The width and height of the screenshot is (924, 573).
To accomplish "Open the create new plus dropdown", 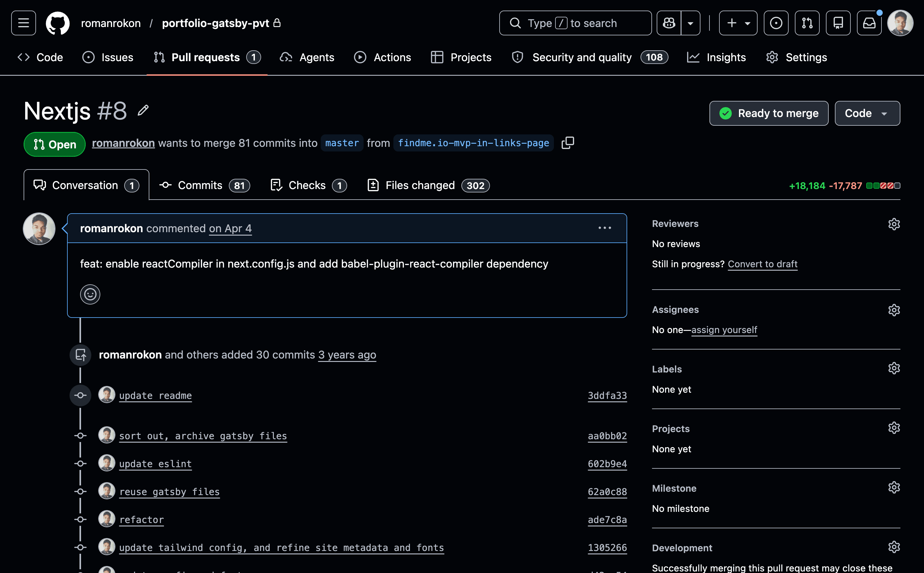I will click(x=738, y=23).
